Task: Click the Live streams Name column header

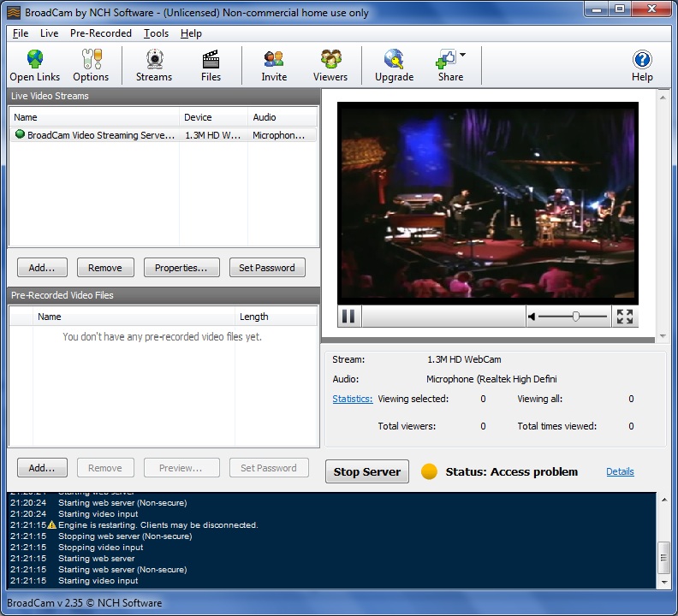Action: pos(94,117)
